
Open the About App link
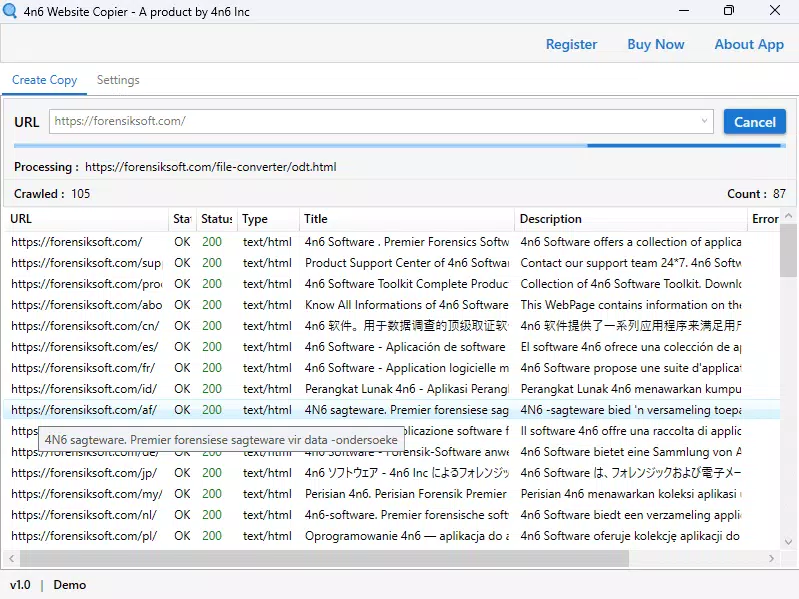pyautogui.click(x=749, y=44)
